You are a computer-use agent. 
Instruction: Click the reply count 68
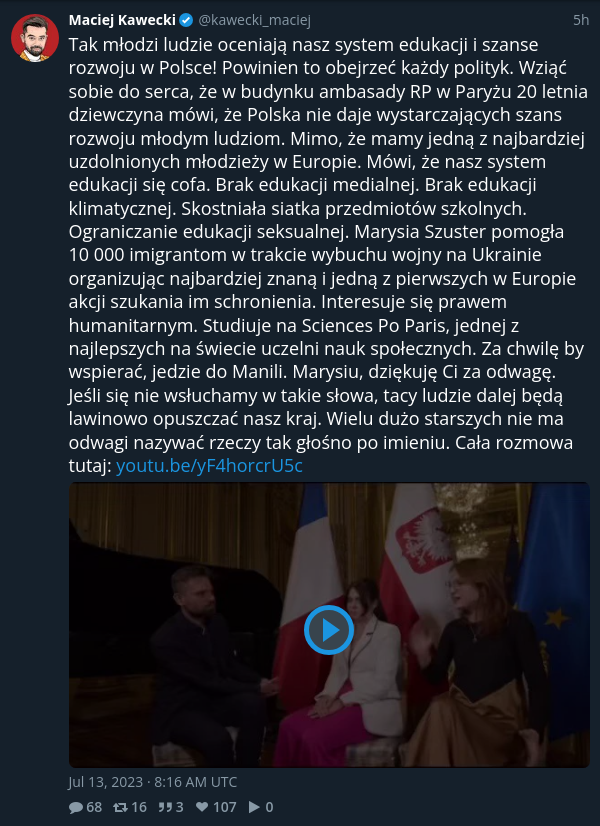point(94,807)
